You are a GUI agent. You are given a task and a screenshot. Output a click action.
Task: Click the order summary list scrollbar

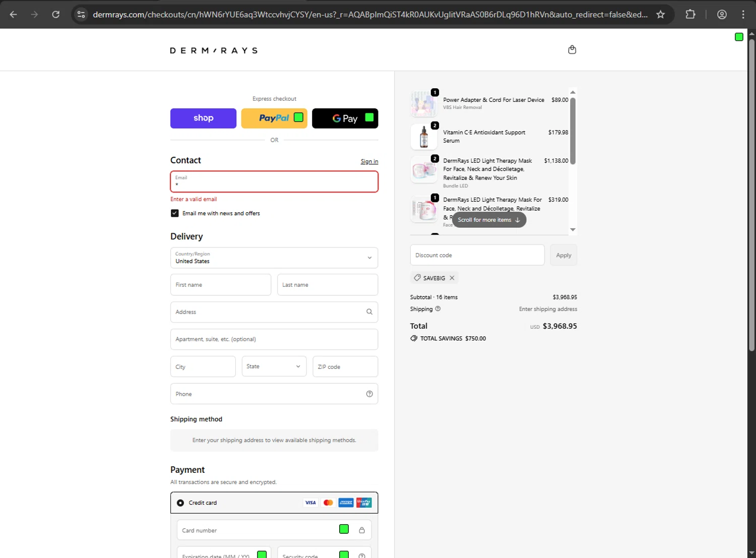[573, 131]
